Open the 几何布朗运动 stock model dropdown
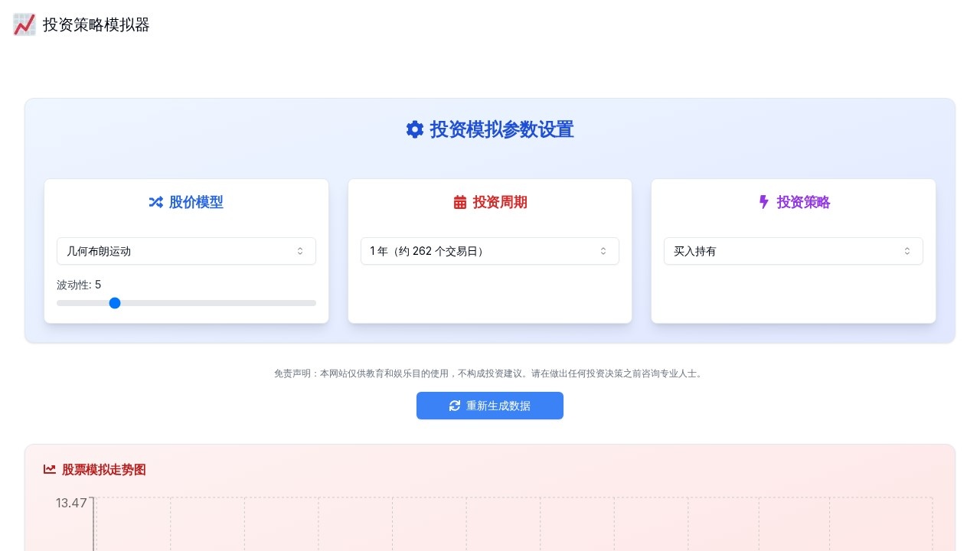 (186, 251)
